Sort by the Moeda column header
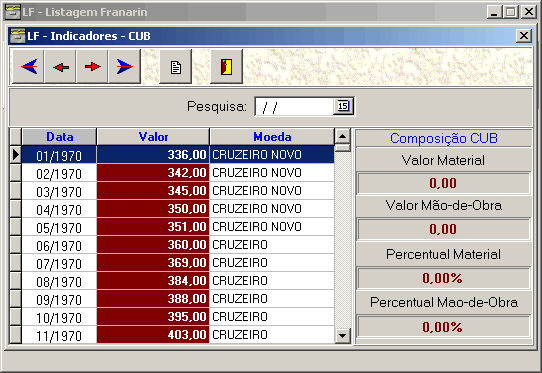The image size is (542, 373). pyautogui.click(x=272, y=137)
